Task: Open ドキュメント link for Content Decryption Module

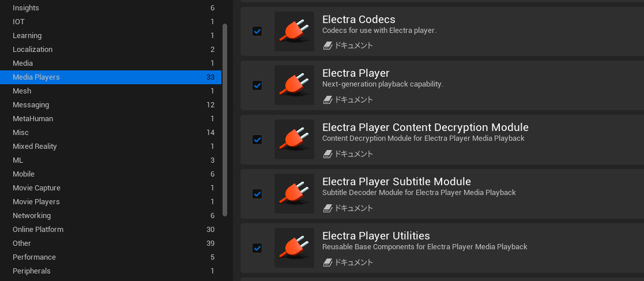Action: point(353,154)
